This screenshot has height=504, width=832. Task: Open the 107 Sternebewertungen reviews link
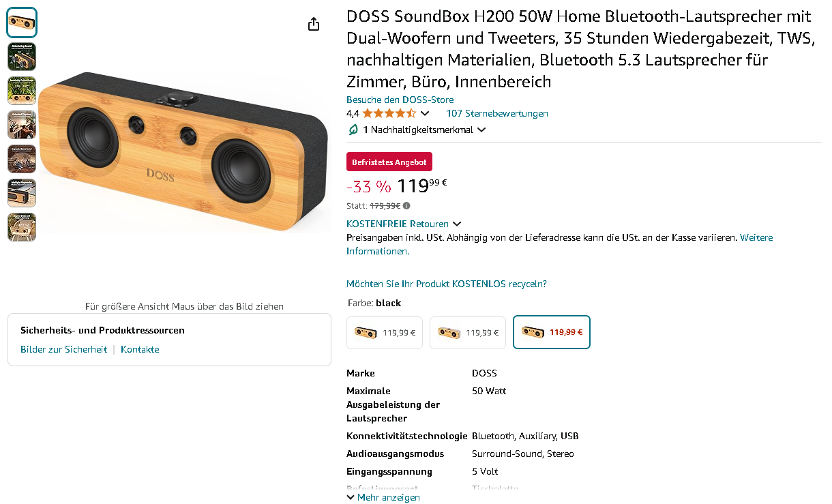click(x=496, y=113)
